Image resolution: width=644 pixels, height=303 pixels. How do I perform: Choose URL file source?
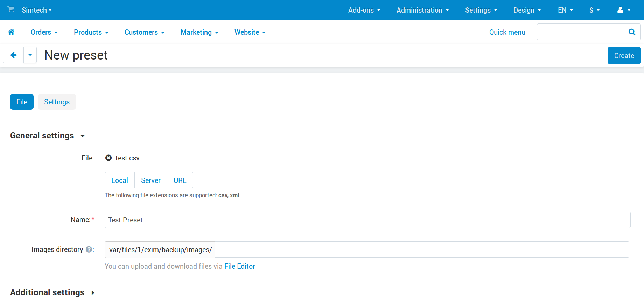[x=180, y=180]
